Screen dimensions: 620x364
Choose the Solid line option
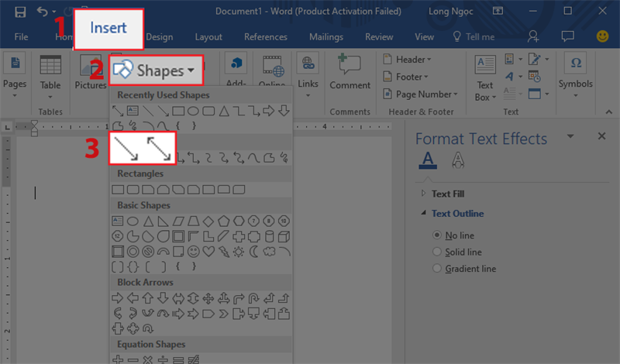coord(438,252)
